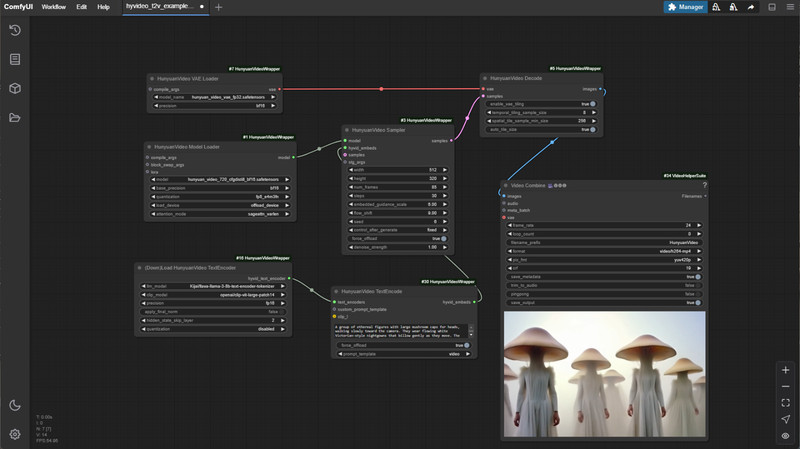Collapse HunyuanVideo Sampler node dot

(x=347, y=130)
